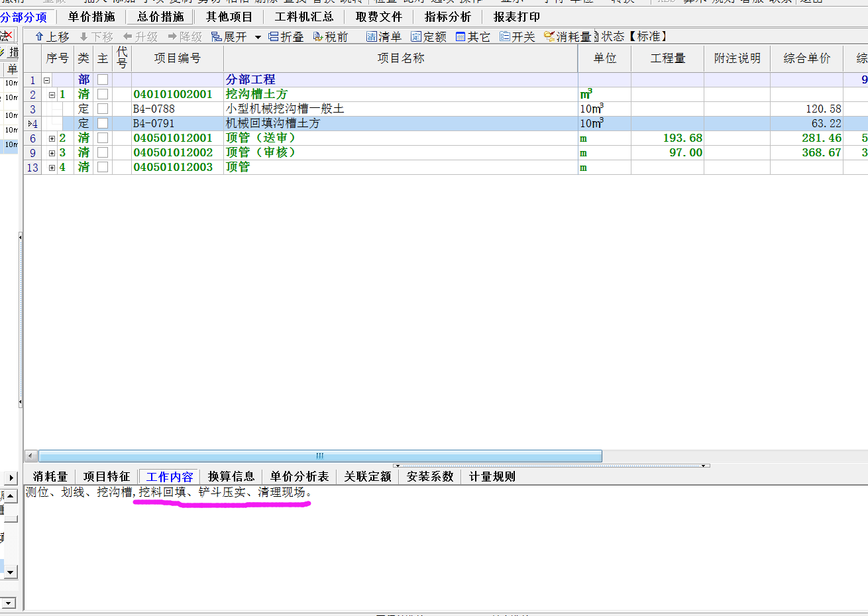
Task: Click the 其它 toolbar icon
Action: pos(461,36)
